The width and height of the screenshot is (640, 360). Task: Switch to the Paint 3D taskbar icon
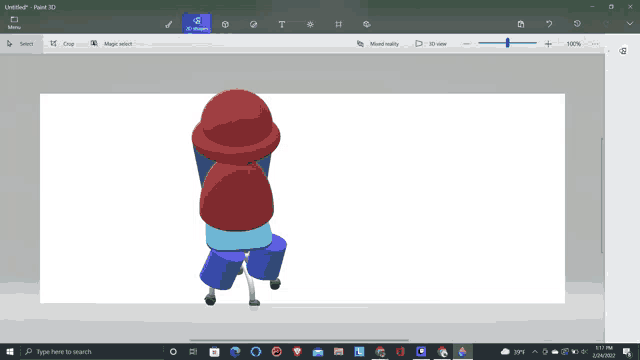pyautogui.click(x=462, y=351)
